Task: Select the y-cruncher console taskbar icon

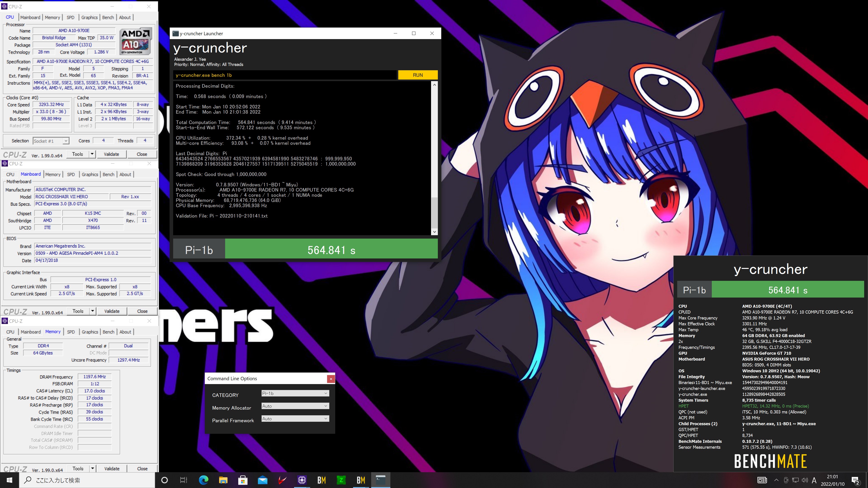Action: coord(381,480)
